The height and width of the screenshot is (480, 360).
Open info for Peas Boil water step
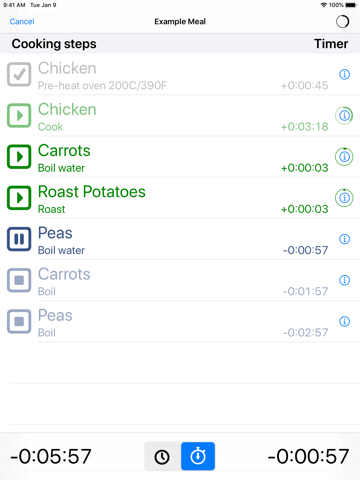pyautogui.click(x=344, y=239)
